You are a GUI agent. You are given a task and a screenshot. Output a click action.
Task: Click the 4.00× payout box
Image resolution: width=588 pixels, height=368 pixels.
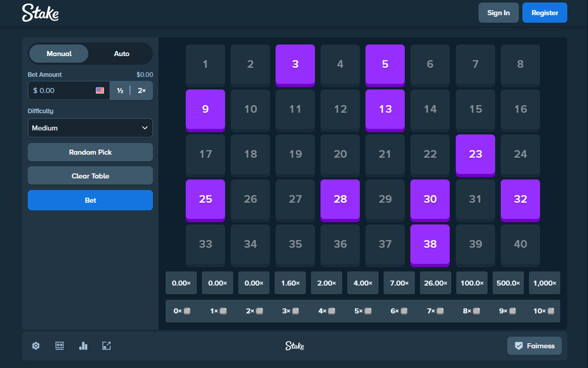tap(363, 283)
